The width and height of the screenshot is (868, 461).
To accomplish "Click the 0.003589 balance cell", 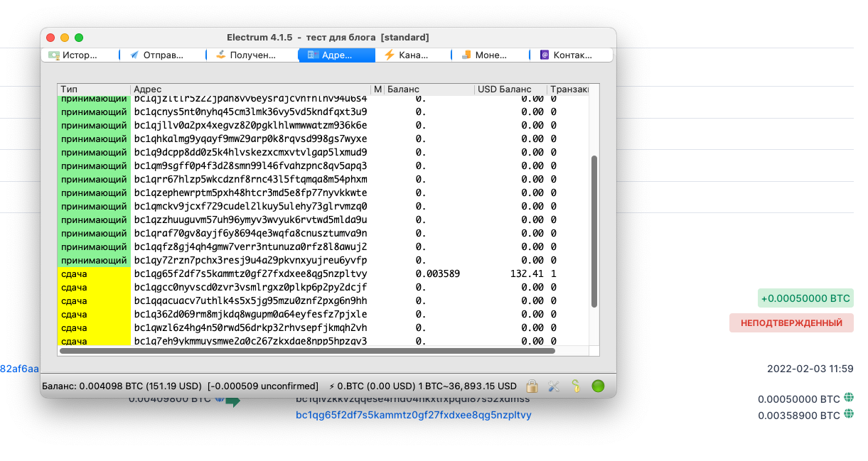I will 438,273.
